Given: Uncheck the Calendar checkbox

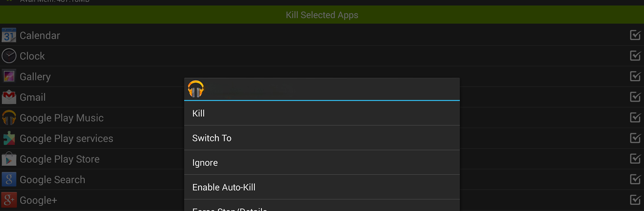Looking at the screenshot, I should click(x=635, y=35).
